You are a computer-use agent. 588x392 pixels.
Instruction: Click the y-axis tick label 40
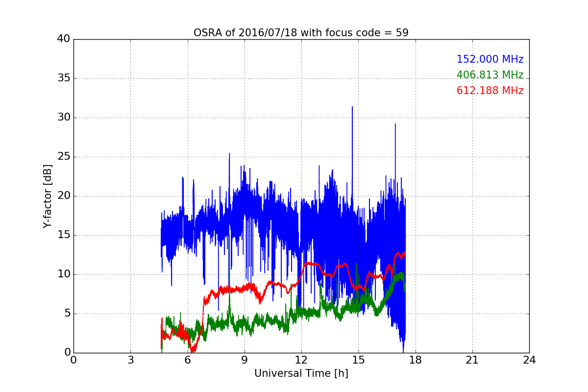(x=64, y=39)
